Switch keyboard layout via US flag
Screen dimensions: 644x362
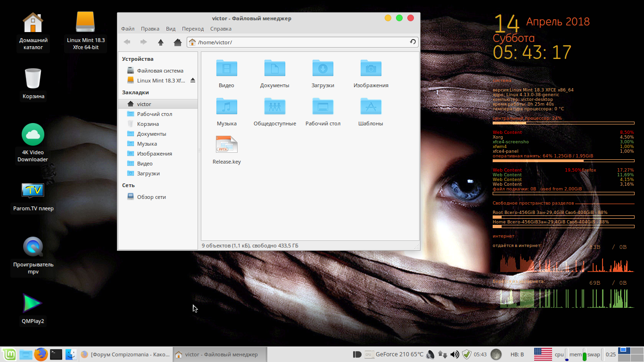(543, 354)
